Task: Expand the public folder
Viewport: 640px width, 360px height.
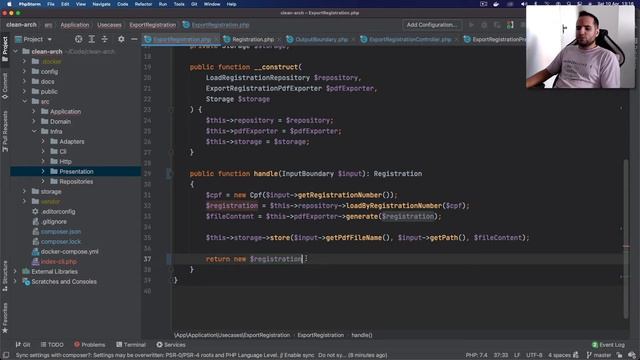Action: (x=24, y=91)
